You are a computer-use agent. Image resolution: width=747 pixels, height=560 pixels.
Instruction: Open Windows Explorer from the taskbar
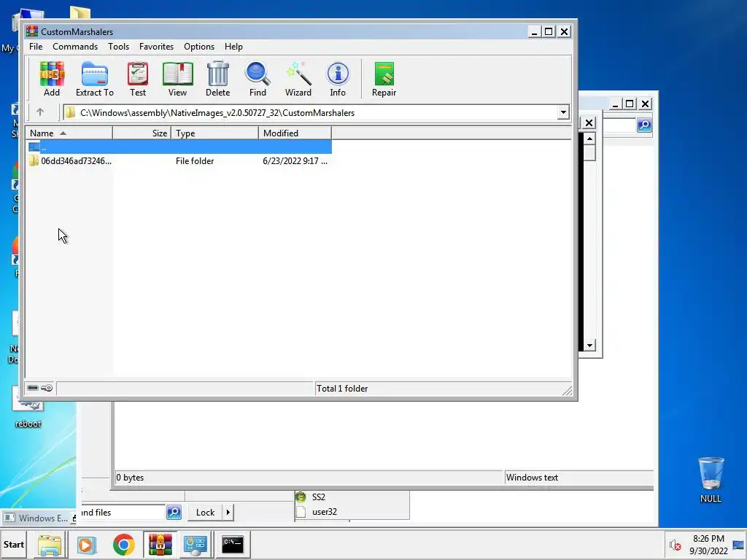pos(50,545)
